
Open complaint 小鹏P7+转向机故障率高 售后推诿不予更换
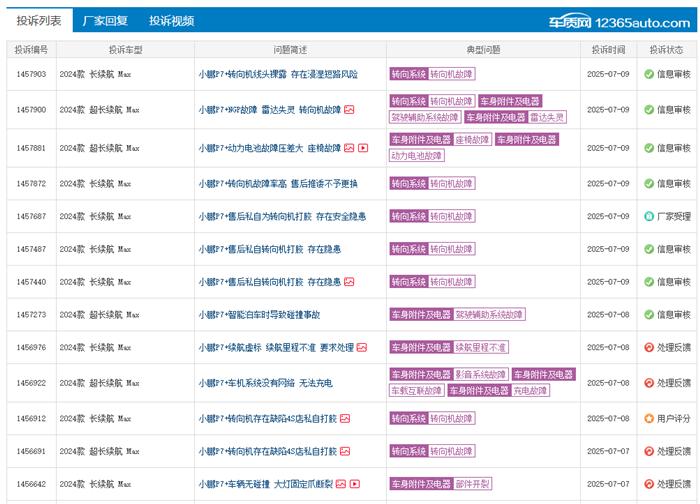278,183
